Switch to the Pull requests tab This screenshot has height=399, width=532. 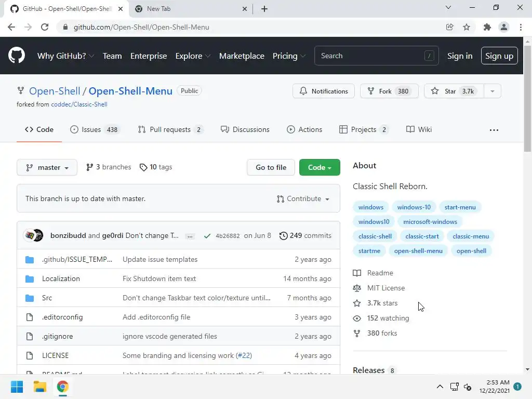point(170,129)
